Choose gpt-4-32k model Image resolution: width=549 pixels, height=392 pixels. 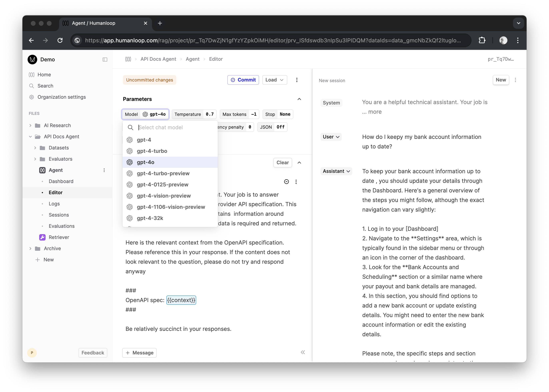[x=170, y=218]
